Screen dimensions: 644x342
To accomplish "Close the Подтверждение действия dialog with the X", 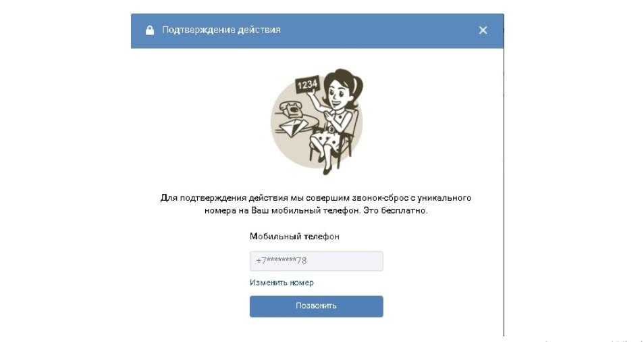I will point(483,30).
